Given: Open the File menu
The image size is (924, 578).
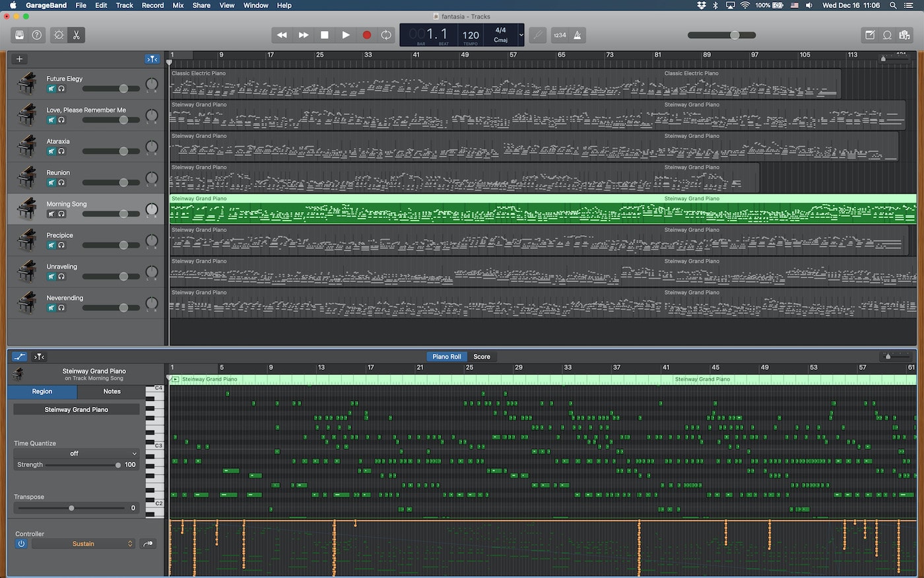Looking at the screenshot, I should pyautogui.click(x=81, y=5).
